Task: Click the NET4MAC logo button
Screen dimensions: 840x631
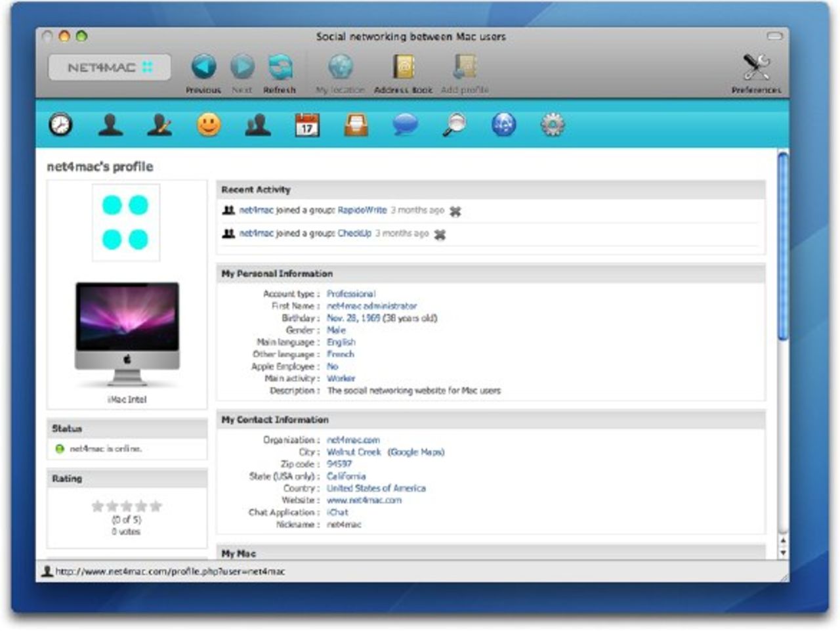Action: click(110, 67)
